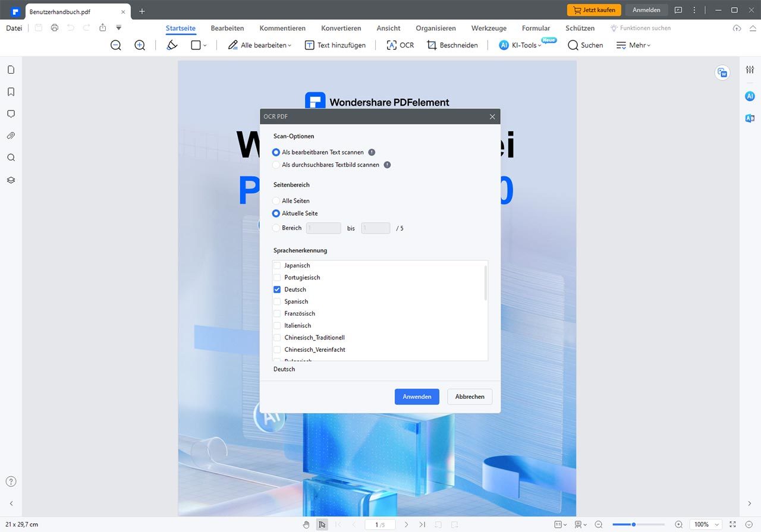Open the Suchen search tool
Screen dimensions: 761x532
(x=586, y=45)
